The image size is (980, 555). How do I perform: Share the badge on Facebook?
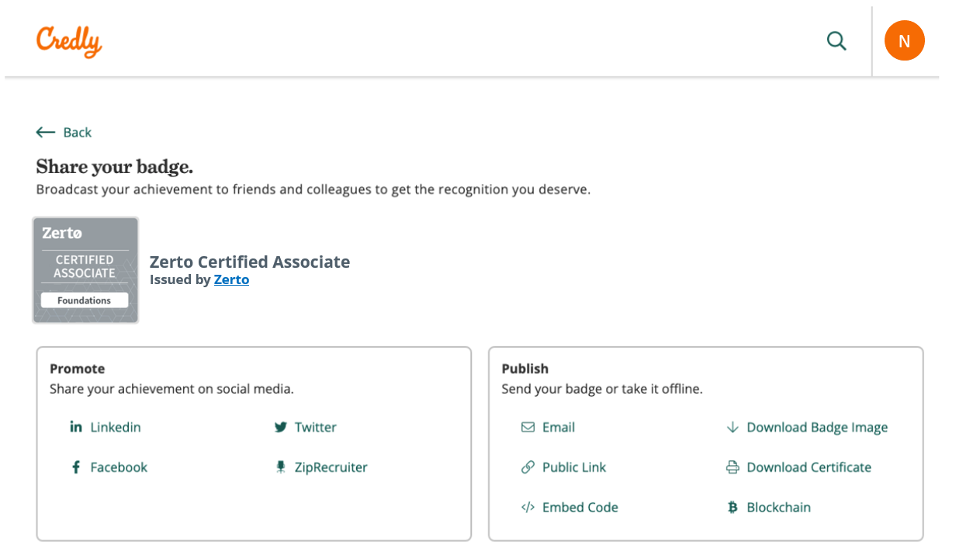click(119, 467)
